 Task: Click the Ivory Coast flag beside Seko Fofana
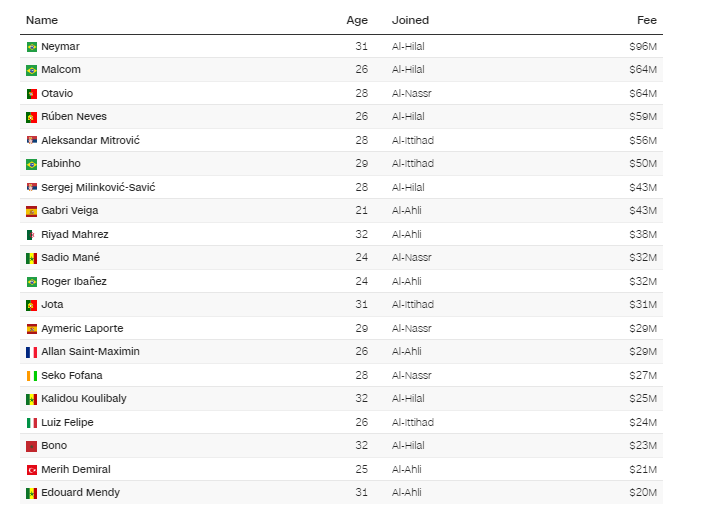(31, 376)
